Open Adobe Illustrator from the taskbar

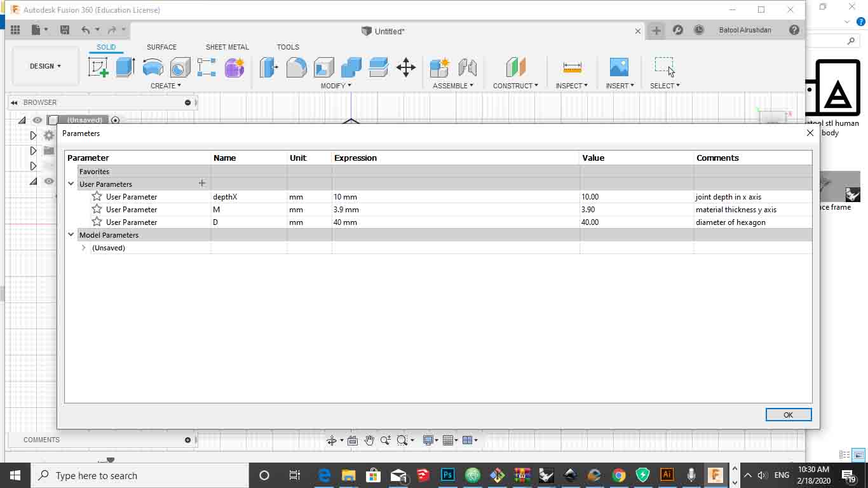tap(667, 475)
